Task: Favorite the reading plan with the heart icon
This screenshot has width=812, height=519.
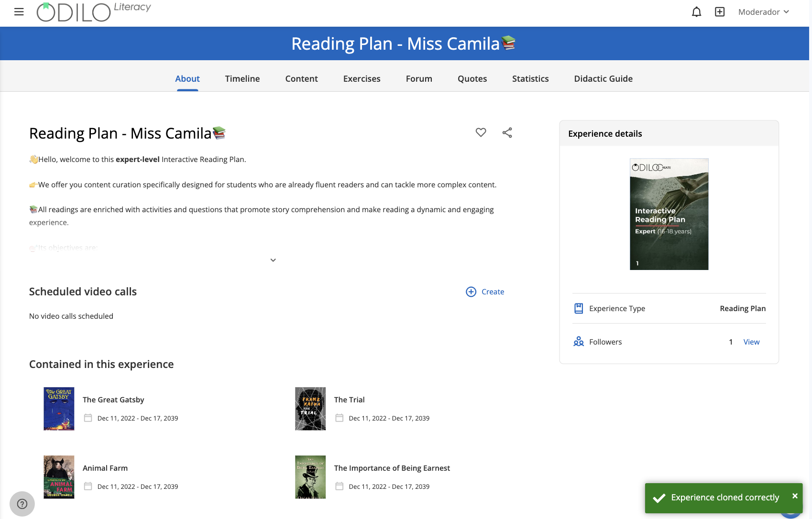Action: [x=481, y=132]
